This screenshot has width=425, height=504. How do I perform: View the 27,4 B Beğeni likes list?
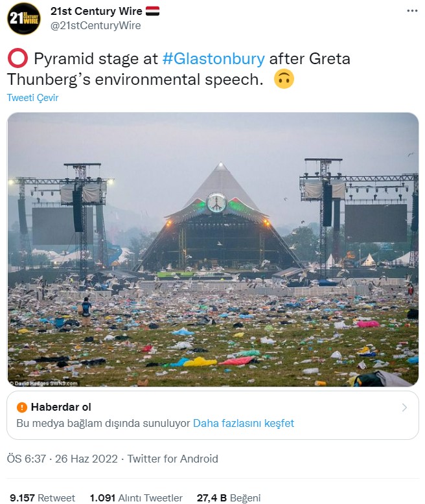coord(229,498)
